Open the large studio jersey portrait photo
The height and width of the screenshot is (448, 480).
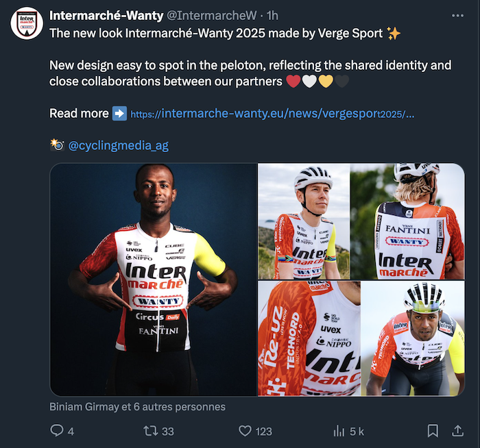click(x=152, y=279)
